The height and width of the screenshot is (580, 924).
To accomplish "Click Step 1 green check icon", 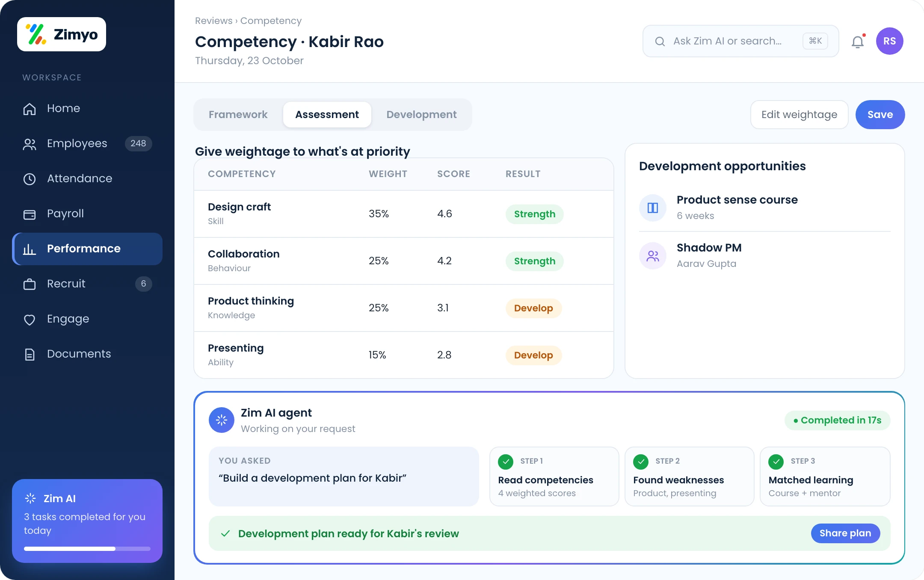I will (506, 462).
